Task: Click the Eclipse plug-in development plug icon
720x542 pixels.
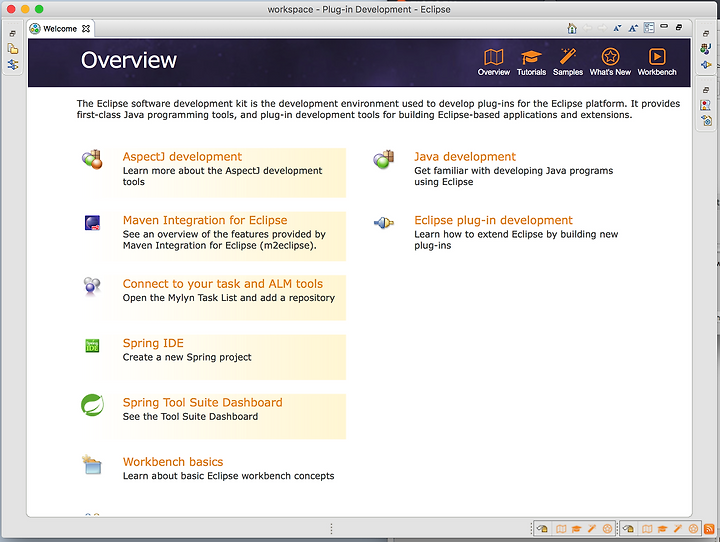Action: pos(384,223)
